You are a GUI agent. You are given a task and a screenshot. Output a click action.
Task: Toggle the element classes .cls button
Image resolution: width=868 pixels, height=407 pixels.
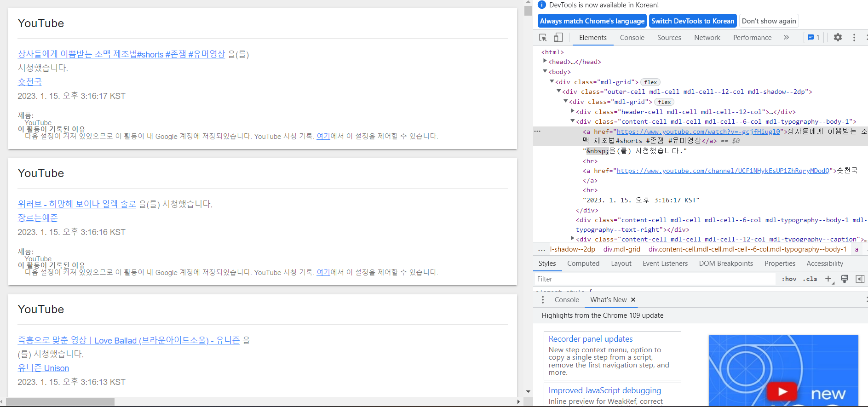810,279
